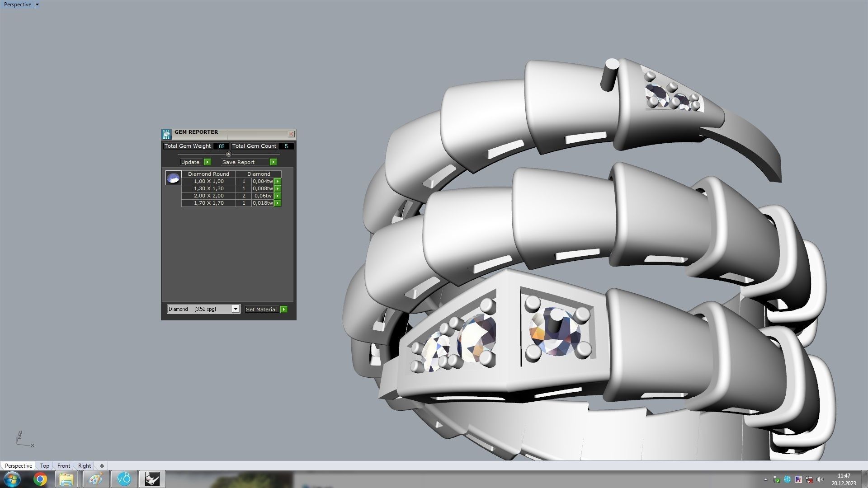The width and height of the screenshot is (868, 488).
Task: Click green arrow for 1,30 X 1,30 row
Action: (x=278, y=188)
